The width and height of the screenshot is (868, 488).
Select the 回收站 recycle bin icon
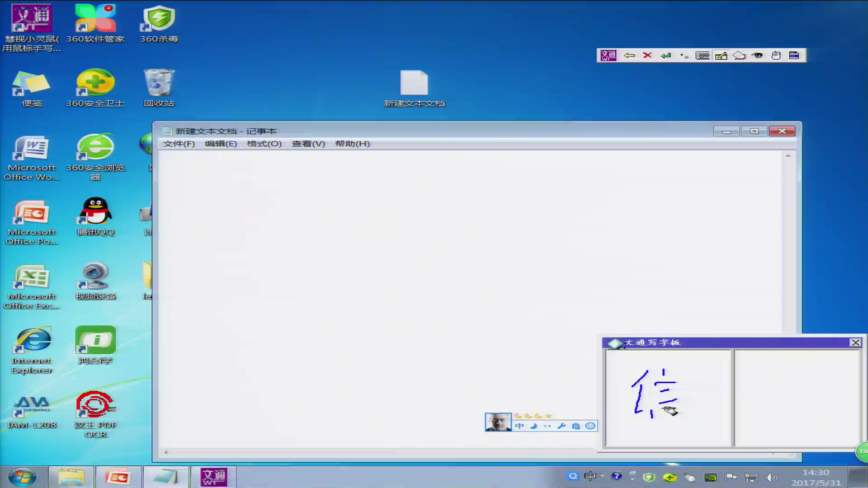pos(159,88)
